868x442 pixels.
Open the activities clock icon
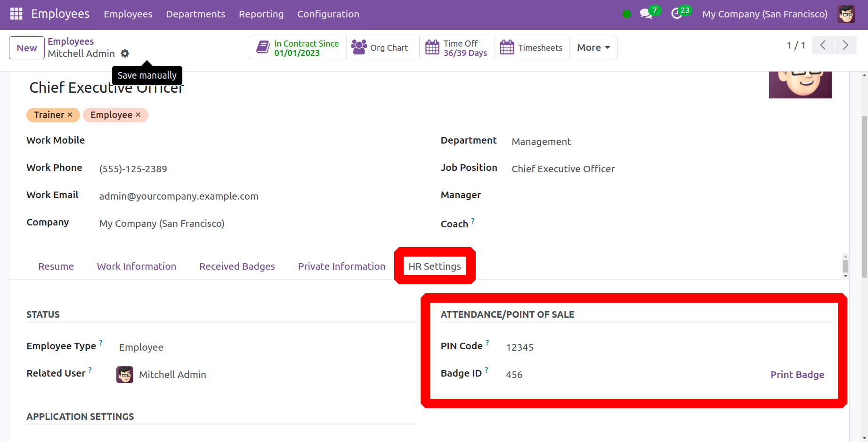(x=677, y=14)
